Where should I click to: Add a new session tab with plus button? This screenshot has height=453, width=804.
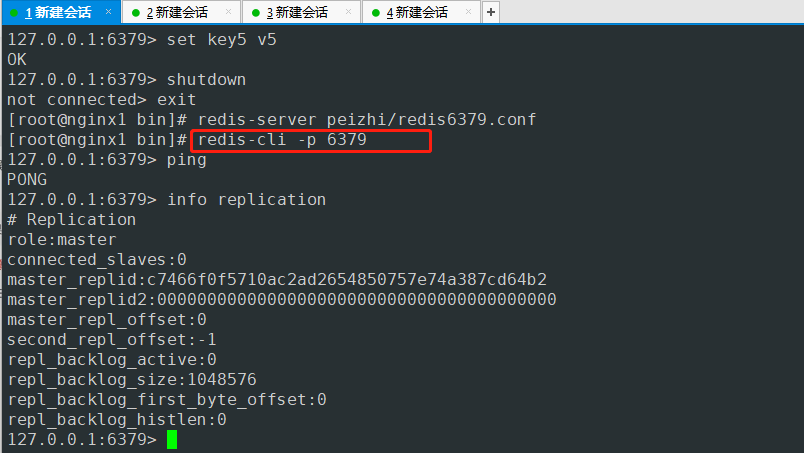[490, 12]
